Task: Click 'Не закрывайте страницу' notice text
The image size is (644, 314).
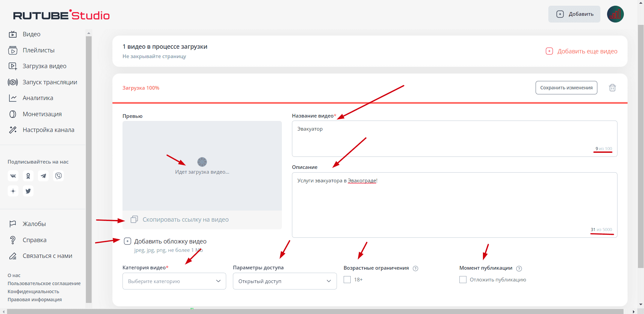Action: coord(154,56)
